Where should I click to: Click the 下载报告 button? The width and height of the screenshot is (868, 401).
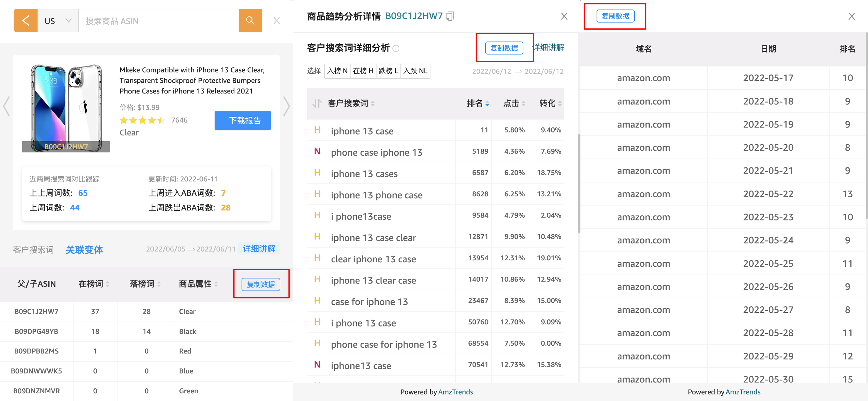point(242,120)
